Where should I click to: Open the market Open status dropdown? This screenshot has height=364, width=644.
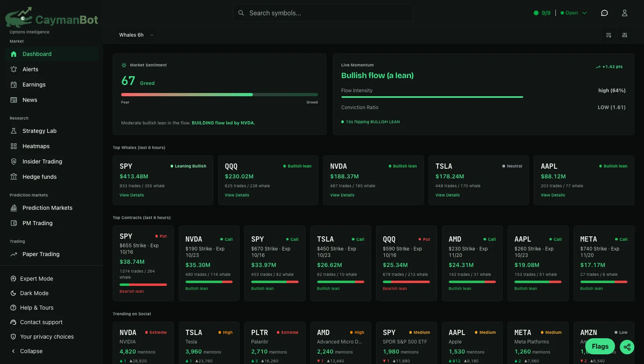[x=574, y=13]
